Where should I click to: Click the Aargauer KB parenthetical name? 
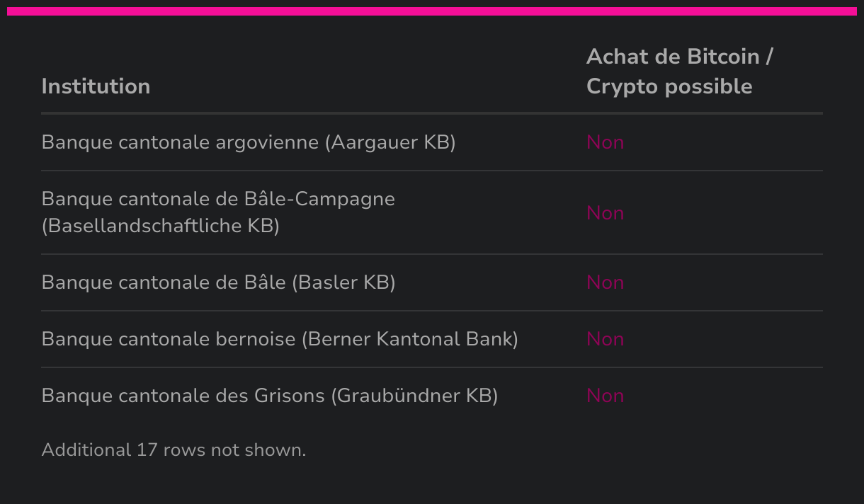point(390,142)
